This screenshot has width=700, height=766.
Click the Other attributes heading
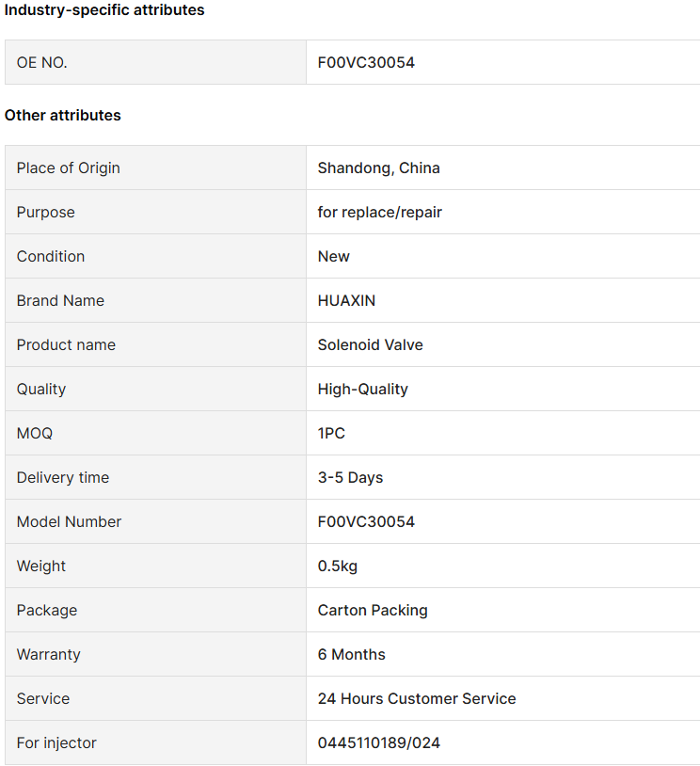point(62,116)
